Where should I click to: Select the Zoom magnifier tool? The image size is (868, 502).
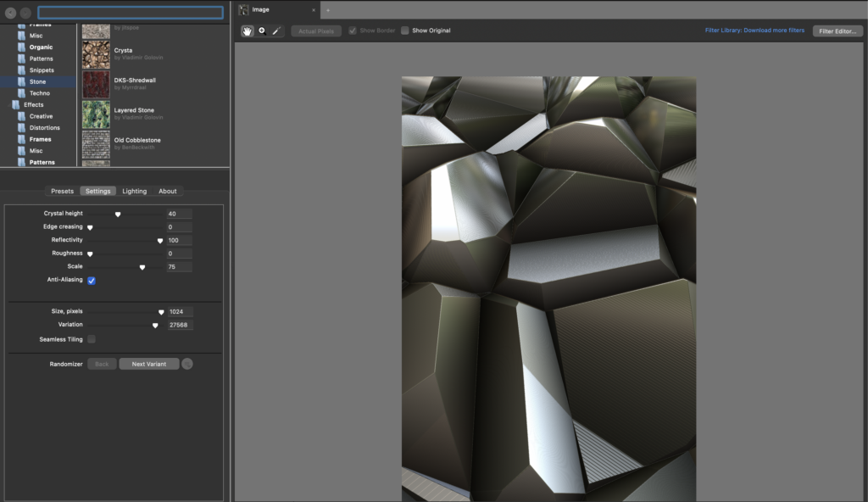click(262, 31)
